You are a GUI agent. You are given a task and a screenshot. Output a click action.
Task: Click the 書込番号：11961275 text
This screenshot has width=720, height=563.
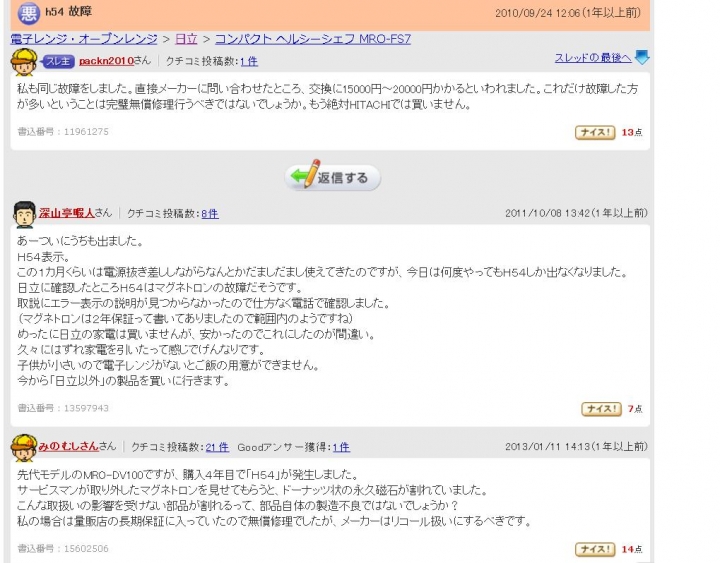(x=63, y=132)
